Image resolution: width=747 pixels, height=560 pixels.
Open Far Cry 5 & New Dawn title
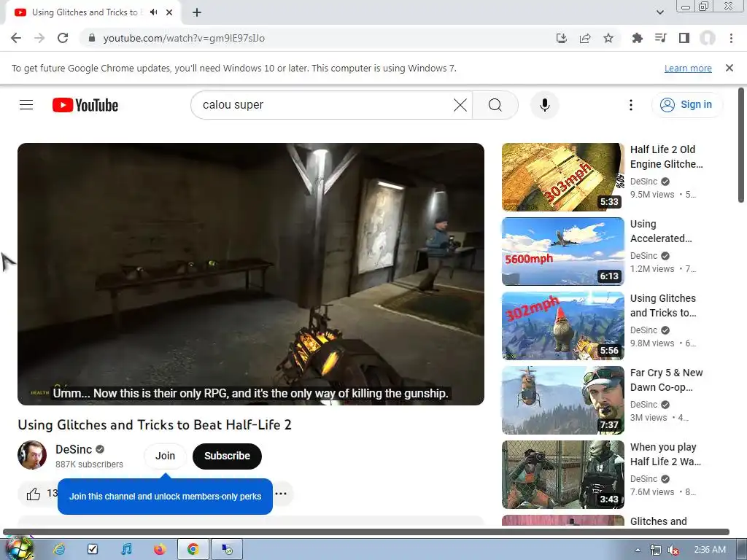667,379
